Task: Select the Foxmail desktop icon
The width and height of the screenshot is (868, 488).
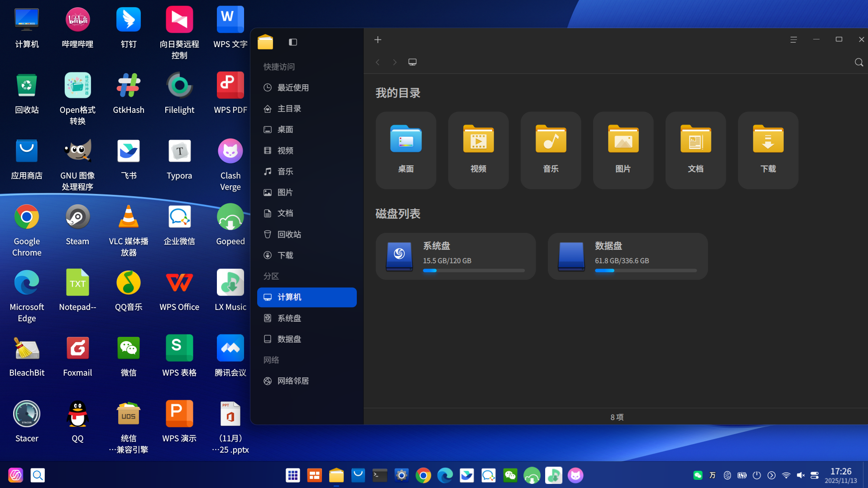Action: (x=77, y=357)
